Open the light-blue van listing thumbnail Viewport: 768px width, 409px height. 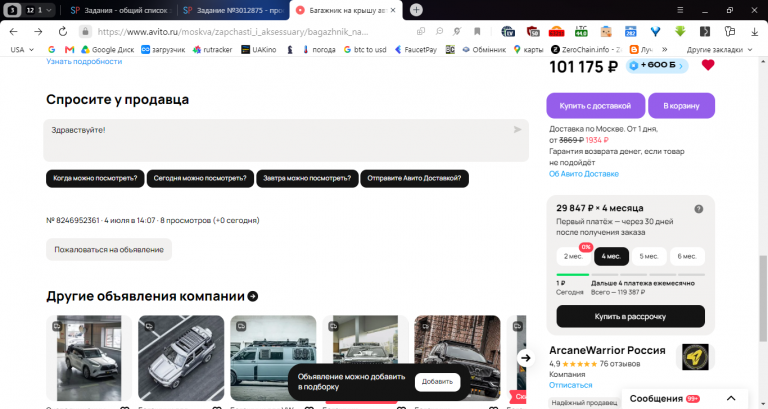(x=273, y=358)
